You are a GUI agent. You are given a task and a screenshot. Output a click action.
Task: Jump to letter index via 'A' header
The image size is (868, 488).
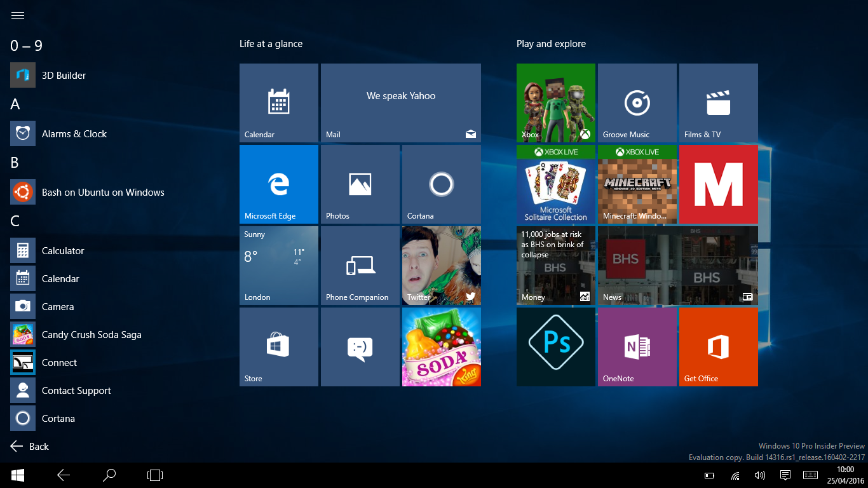[x=15, y=104]
